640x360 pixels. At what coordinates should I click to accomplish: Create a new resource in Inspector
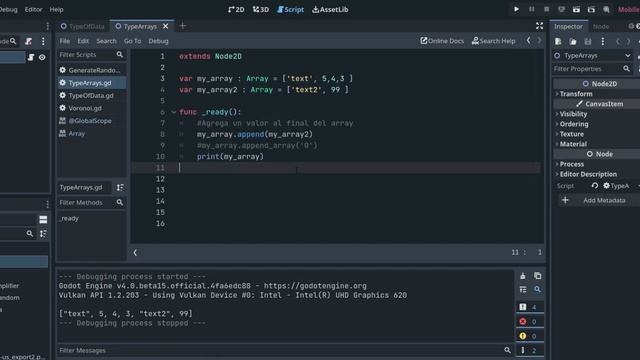click(558, 41)
